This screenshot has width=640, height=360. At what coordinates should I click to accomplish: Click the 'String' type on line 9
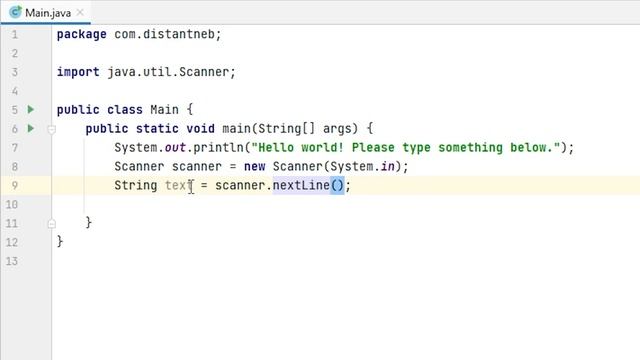tap(136, 185)
